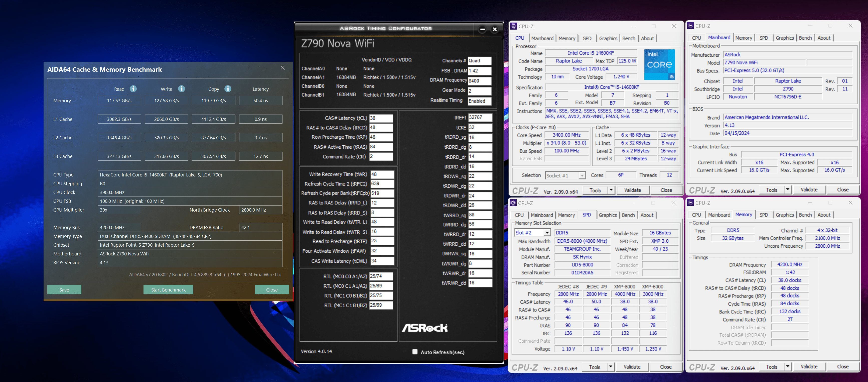Screen dimensions: 868x382
Task: Click the Write info icon in AIDA64
Action: click(x=182, y=89)
